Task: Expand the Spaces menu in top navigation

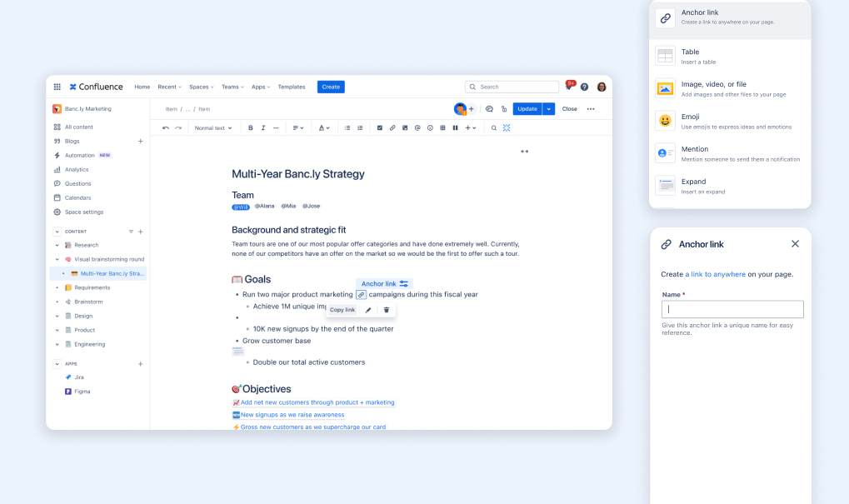Action: pos(201,87)
